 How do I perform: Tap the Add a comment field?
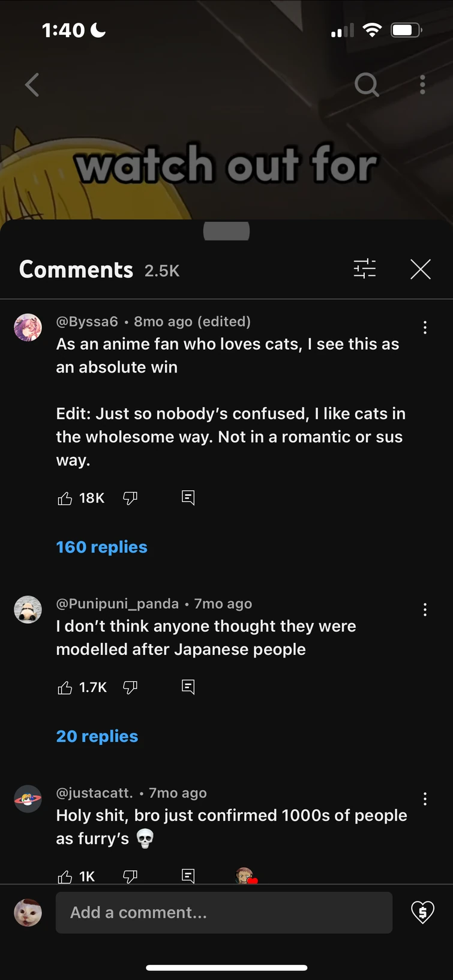coord(224,912)
